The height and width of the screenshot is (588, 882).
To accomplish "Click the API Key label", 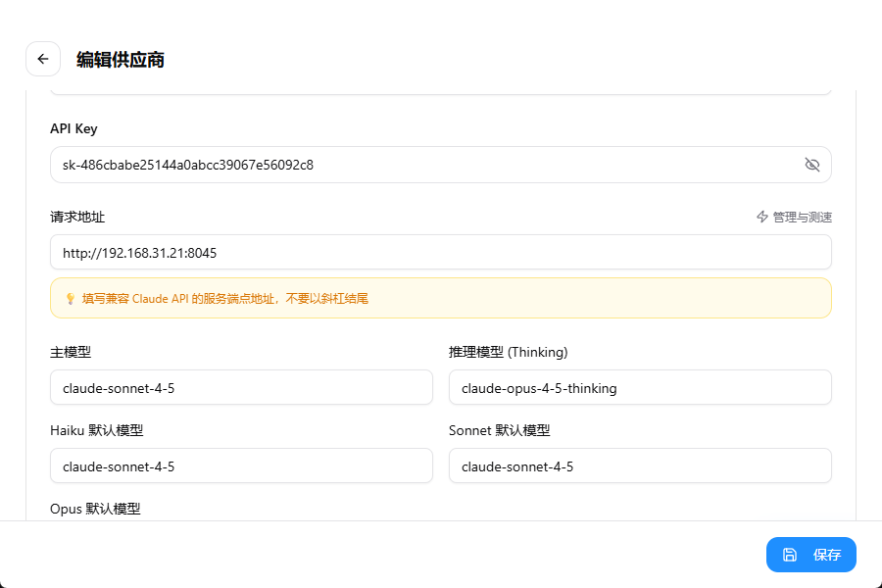I will (73, 128).
